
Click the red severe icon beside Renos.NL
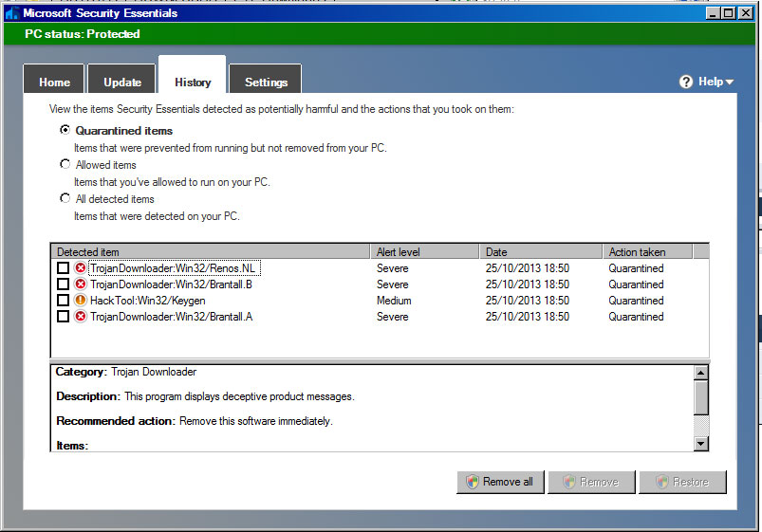tap(81, 268)
